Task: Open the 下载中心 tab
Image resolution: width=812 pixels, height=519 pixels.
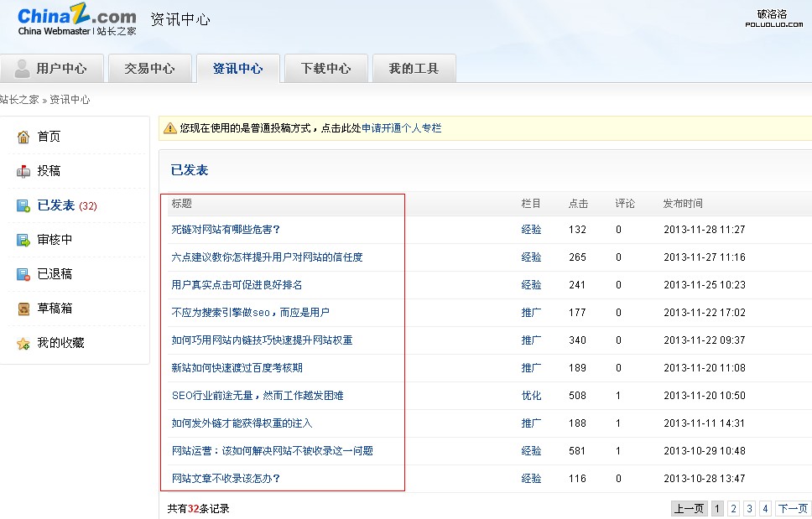Action: 326,68
